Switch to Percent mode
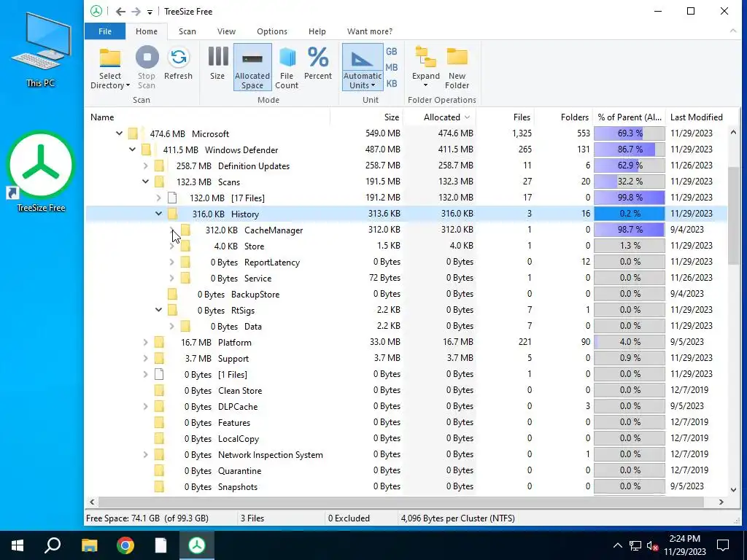The height and width of the screenshot is (560, 747). point(318,63)
